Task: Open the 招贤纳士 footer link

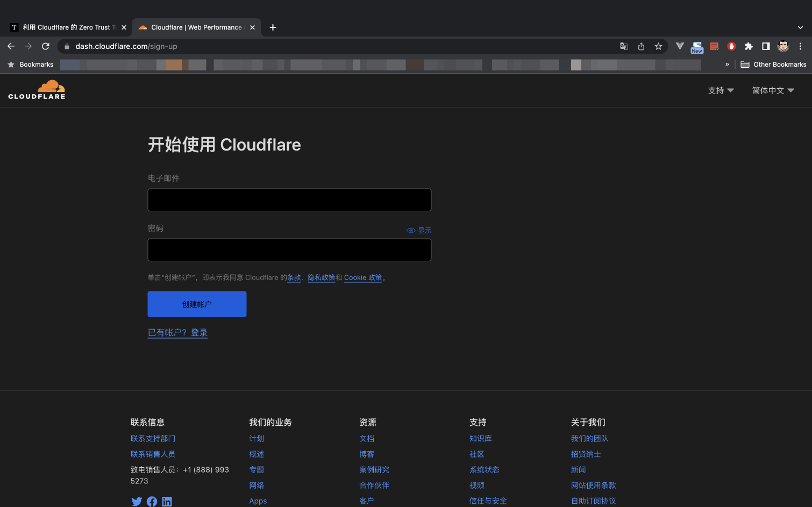Action: coord(586,454)
